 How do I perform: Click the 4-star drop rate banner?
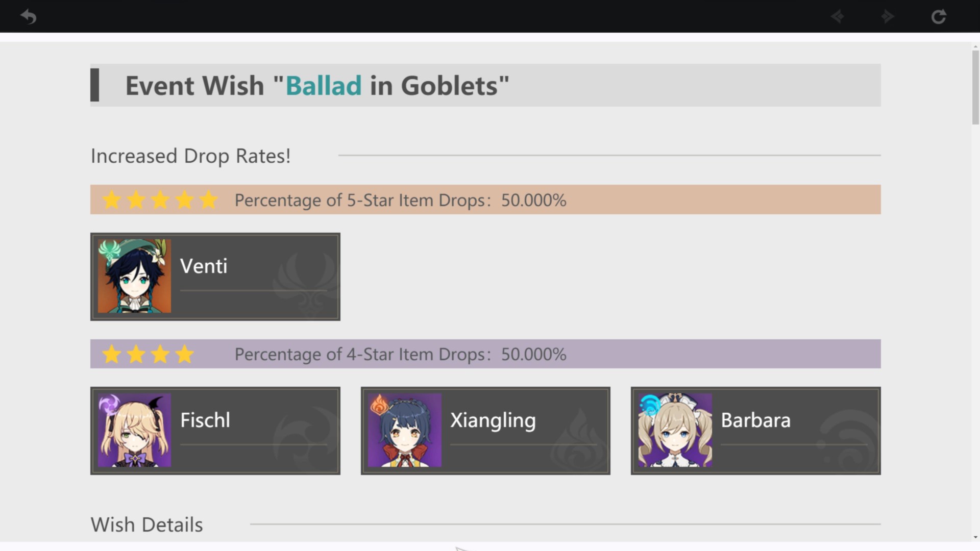coord(485,354)
